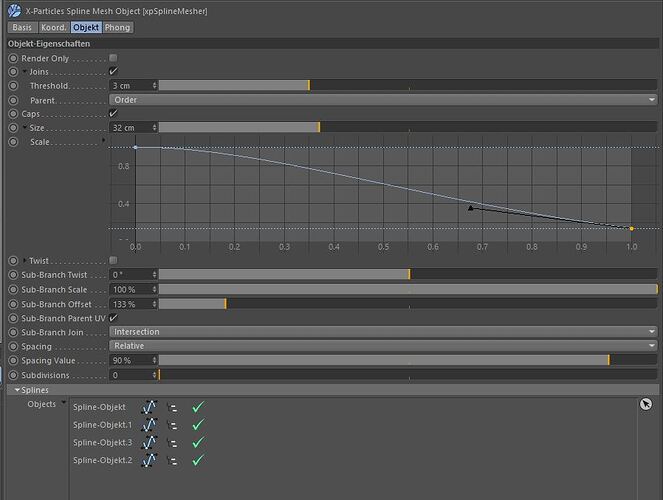The image size is (663, 500).
Task: Toggle the hierarchy icon for Spline-Objekt.2
Action: coord(172,461)
